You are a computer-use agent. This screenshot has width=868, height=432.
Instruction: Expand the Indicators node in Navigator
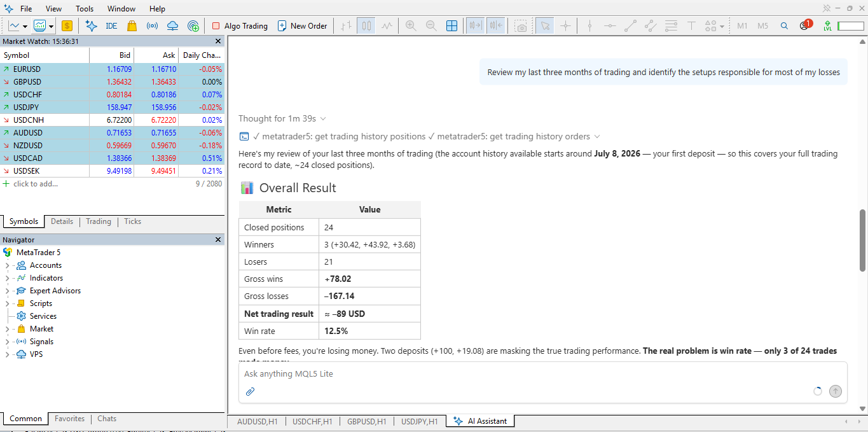coord(7,278)
